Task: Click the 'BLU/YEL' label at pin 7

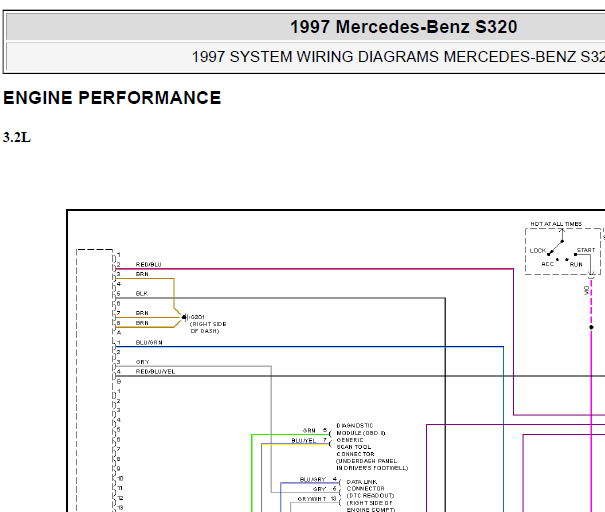Action: pos(304,440)
